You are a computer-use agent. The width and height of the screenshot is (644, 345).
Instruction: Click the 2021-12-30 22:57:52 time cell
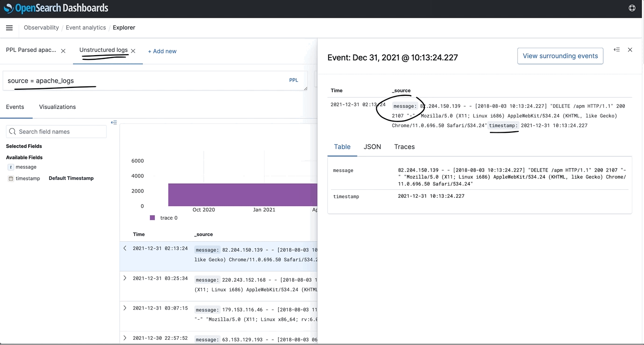[160, 338]
